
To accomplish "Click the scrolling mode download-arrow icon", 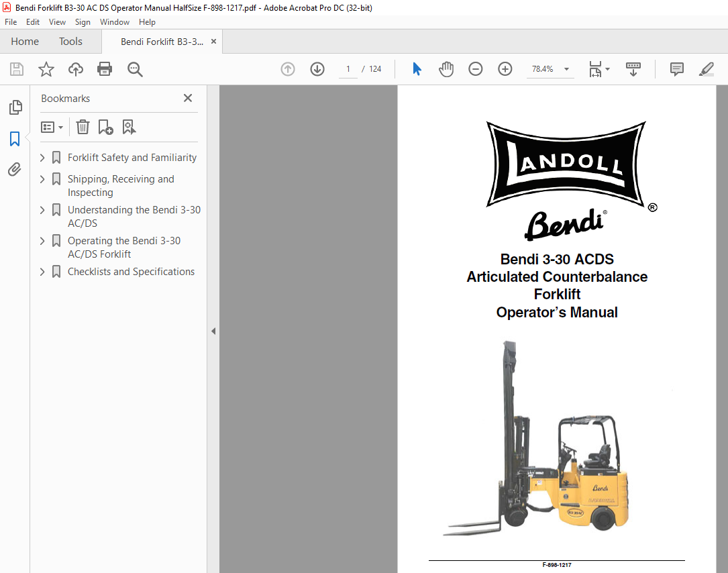I will pos(633,69).
